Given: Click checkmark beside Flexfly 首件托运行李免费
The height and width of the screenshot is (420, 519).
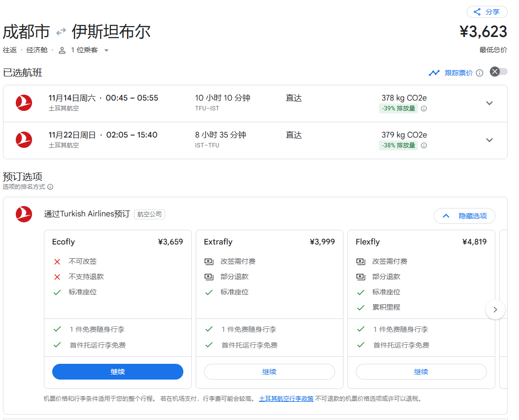Looking at the screenshot, I should [x=361, y=345].
